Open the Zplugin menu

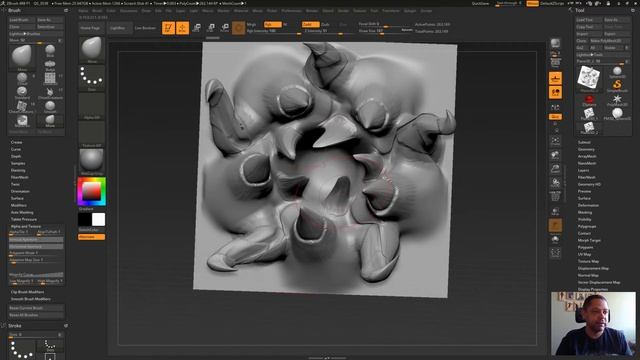[410, 11]
